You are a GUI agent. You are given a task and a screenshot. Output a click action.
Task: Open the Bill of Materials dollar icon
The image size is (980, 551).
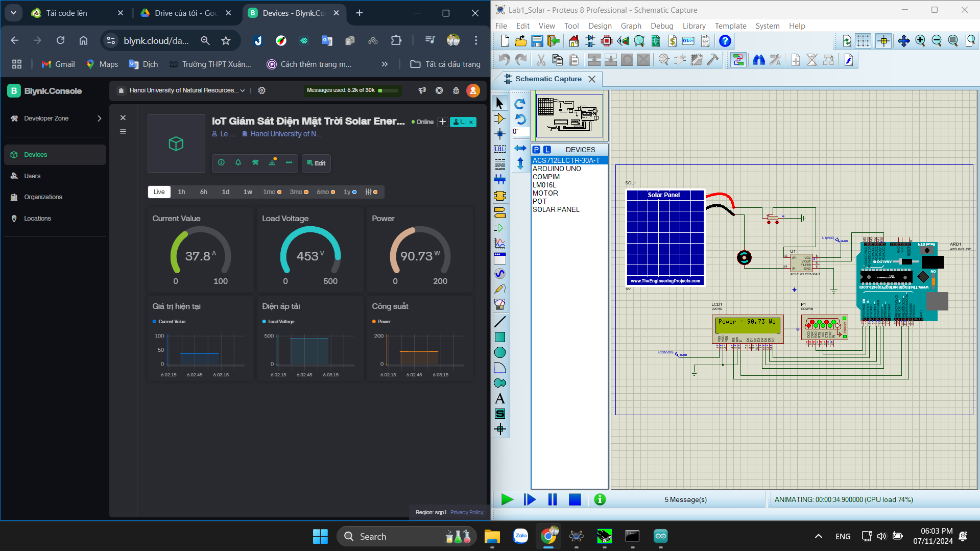click(672, 41)
